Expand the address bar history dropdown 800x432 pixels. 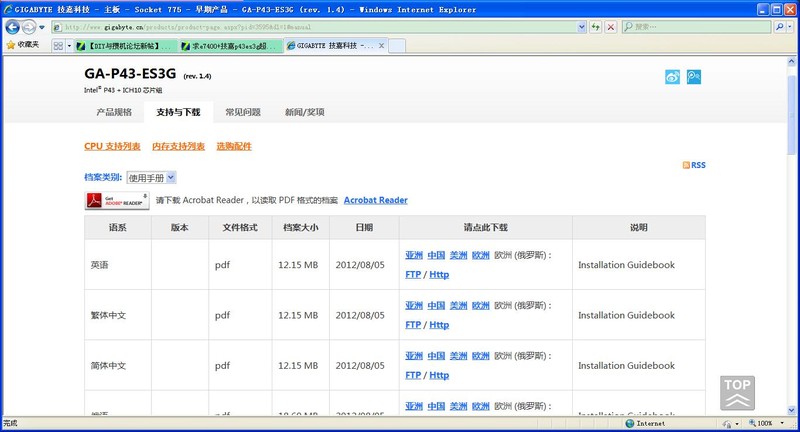click(582, 27)
